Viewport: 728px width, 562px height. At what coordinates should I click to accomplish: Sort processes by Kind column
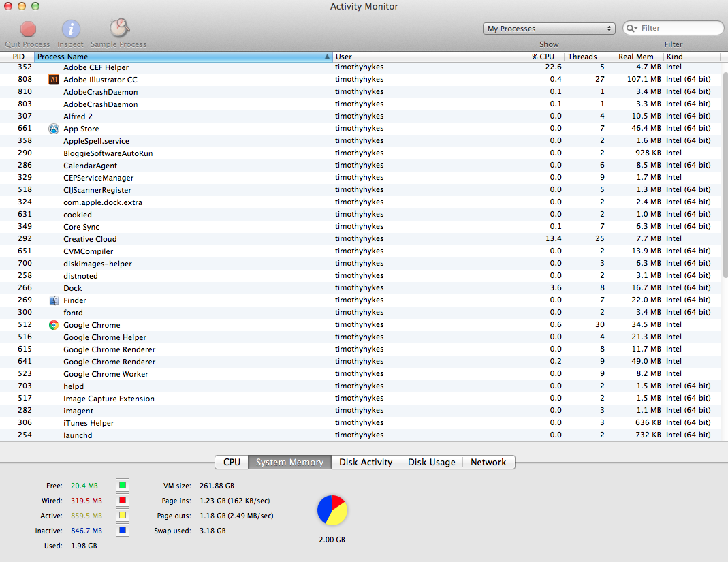(692, 57)
